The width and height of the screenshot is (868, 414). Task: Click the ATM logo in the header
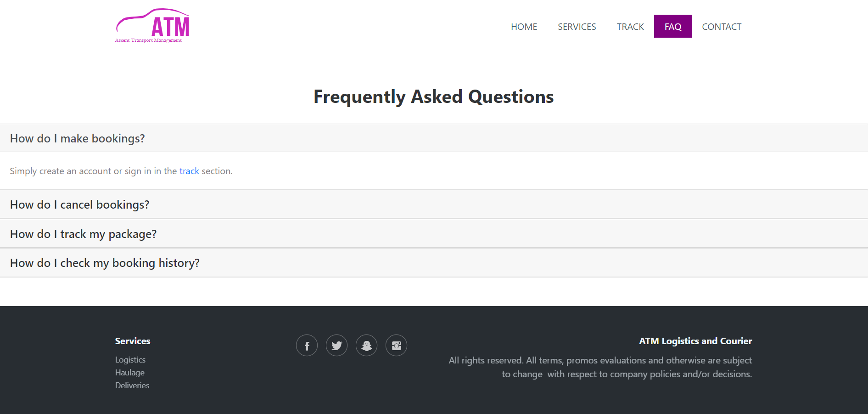[x=152, y=26]
